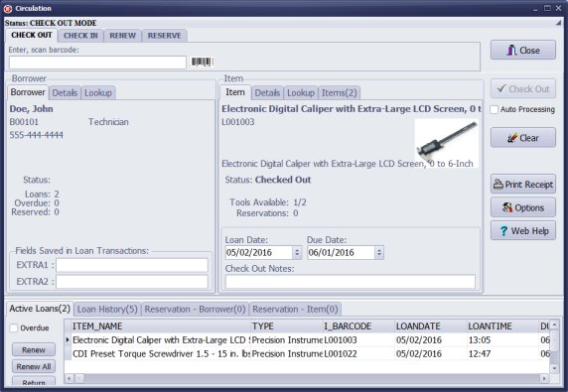Click the ITEM_NAME column header
This screenshot has width=568, height=392.
pos(161,327)
